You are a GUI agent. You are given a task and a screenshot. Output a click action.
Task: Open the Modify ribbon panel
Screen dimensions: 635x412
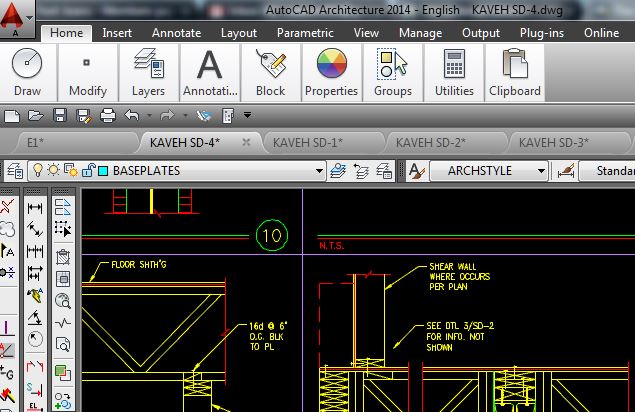(x=87, y=73)
